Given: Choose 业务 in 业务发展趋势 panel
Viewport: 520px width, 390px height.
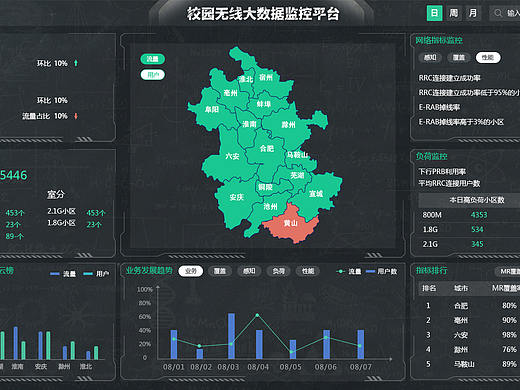Looking at the screenshot, I should tap(191, 271).
